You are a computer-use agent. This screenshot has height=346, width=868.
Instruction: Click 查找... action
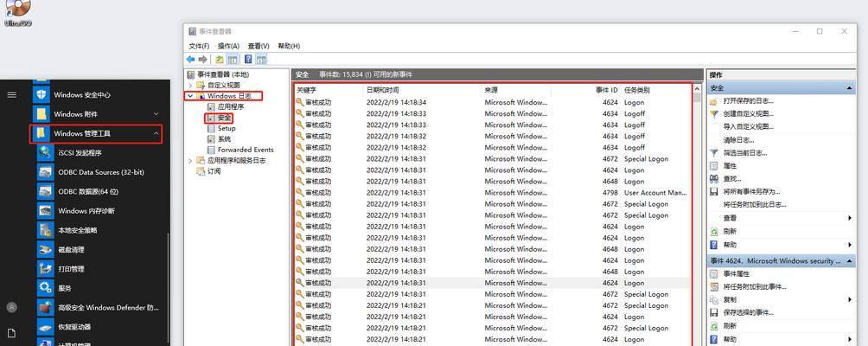coord(732,179)
